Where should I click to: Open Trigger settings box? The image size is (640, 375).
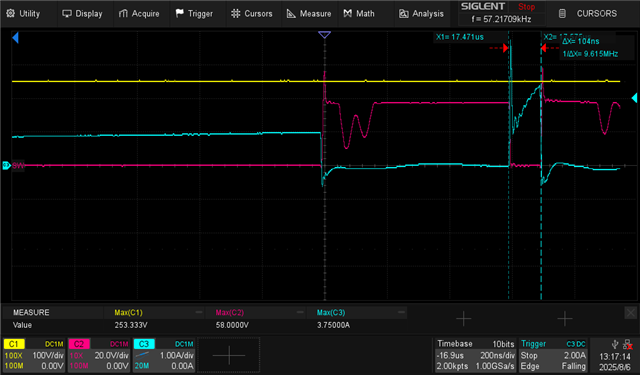pos(553,355)
